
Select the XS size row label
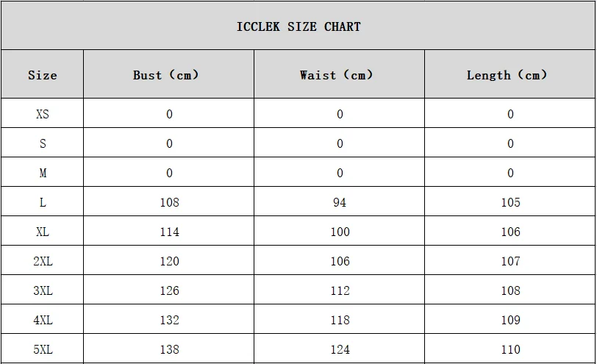click(43, 114)
